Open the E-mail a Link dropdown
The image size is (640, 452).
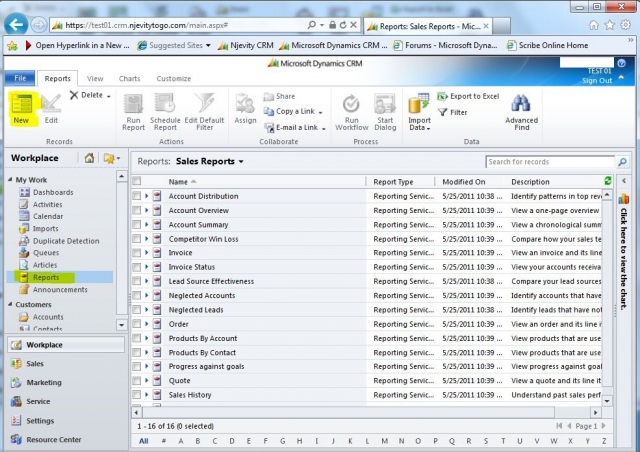(x=324, y=129)
